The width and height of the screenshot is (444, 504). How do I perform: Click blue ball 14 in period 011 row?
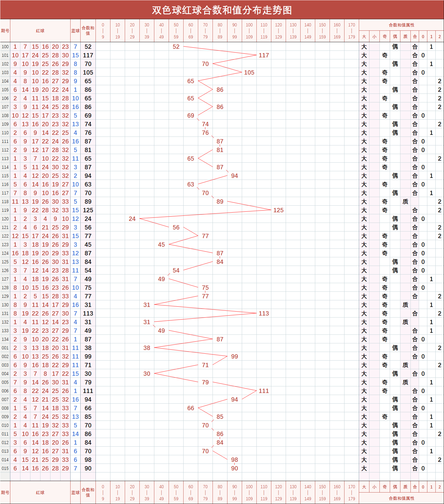[75, 434]
